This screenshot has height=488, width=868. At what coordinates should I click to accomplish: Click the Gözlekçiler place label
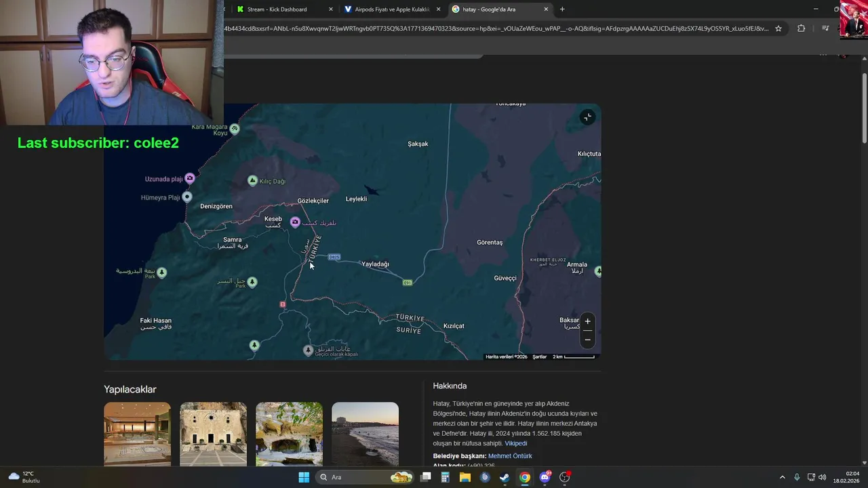click(x=313, y=201)
